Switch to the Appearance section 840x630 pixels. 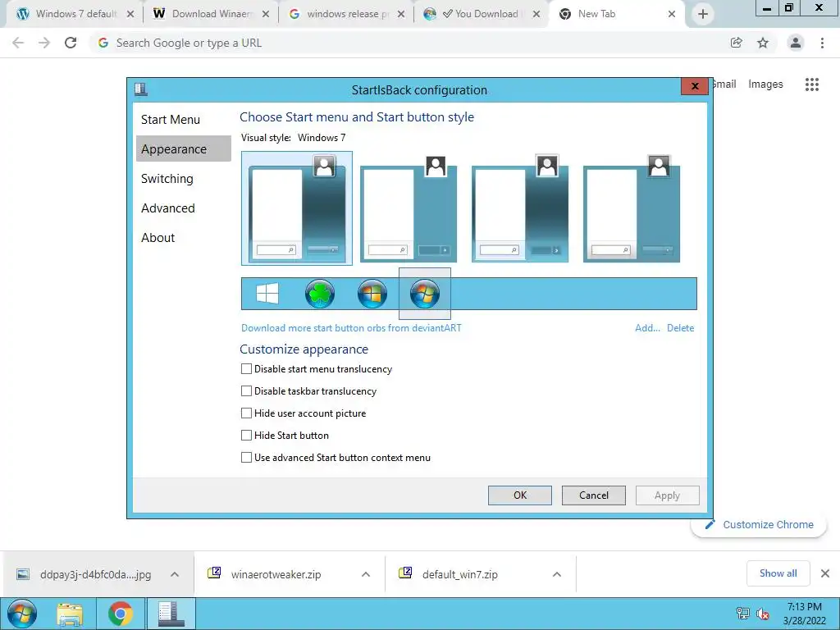click(183, 149)
